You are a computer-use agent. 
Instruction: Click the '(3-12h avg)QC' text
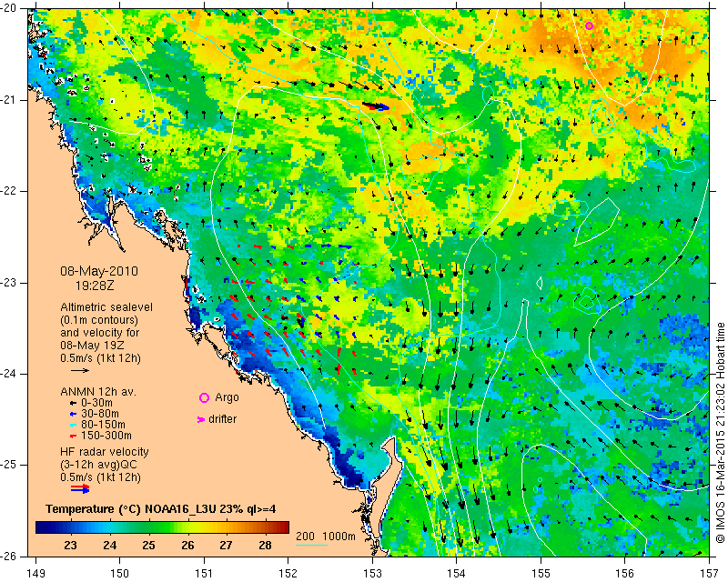point(98,465)
